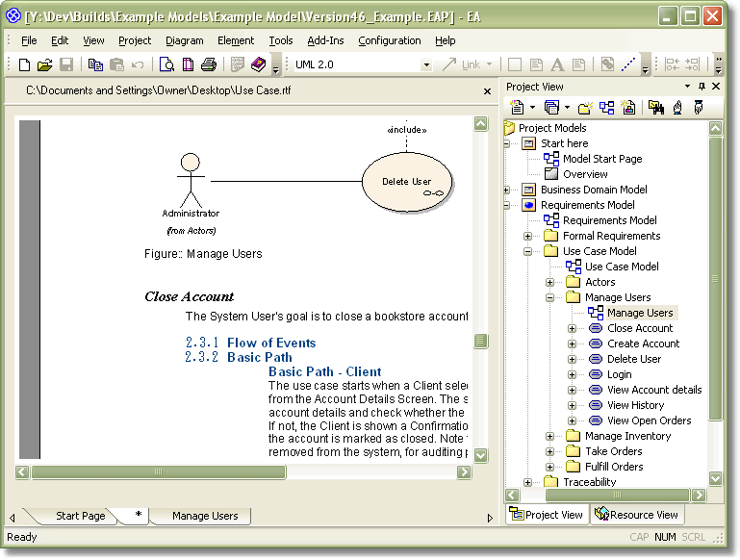Expand the Business Domain Model node
Viewport: 740px width, 560px height.
506,190
